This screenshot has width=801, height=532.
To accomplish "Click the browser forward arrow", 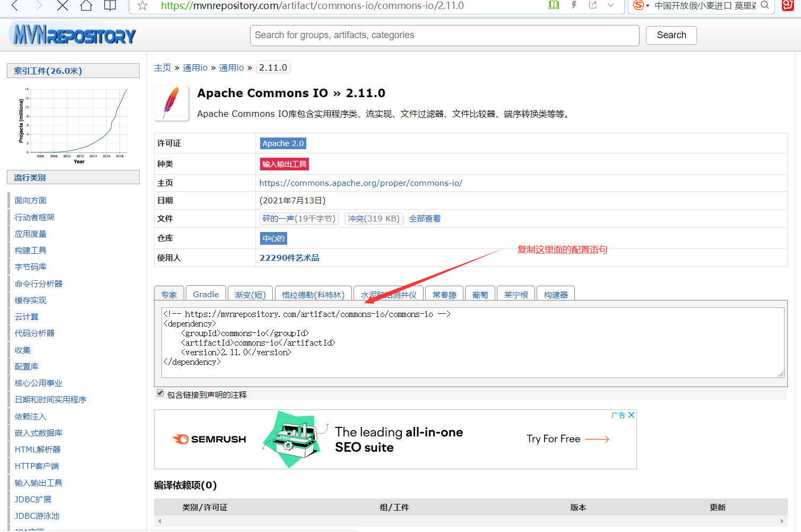I will click(39, 5).
